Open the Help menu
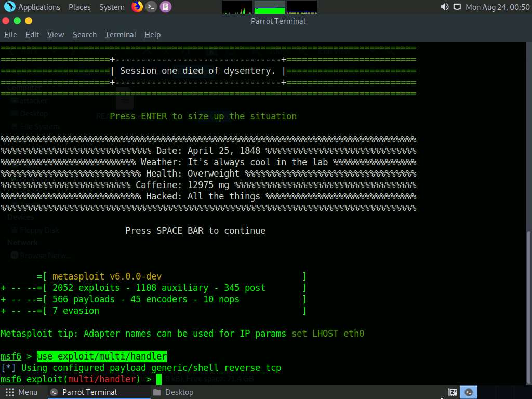Viewport: 532px width, 399px height. (152, 35)
